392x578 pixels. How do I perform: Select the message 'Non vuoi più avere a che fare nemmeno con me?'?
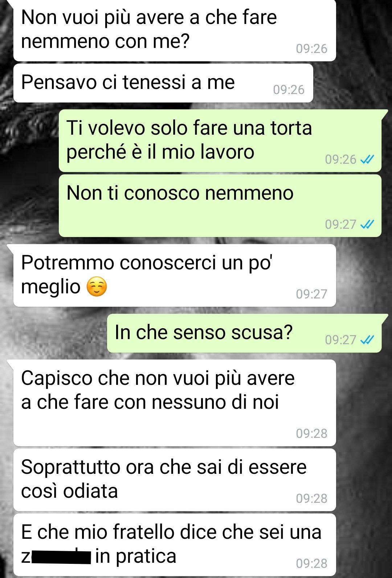pyautogui.click(x=175, y=30)
